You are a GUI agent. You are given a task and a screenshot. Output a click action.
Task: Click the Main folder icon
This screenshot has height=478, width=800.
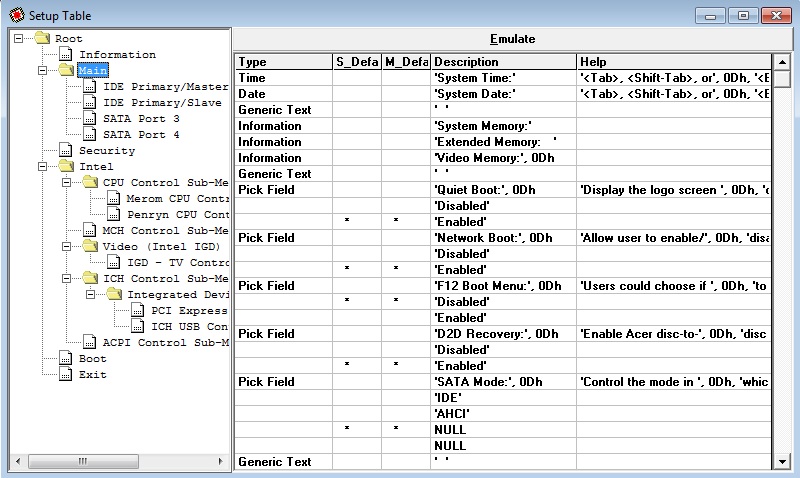[66, 70]
